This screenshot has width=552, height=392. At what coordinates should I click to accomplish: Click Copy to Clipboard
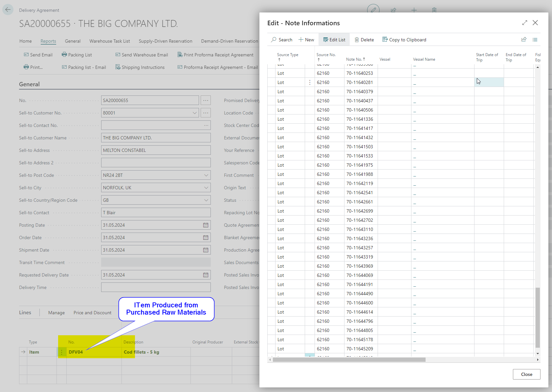[404, 40]
